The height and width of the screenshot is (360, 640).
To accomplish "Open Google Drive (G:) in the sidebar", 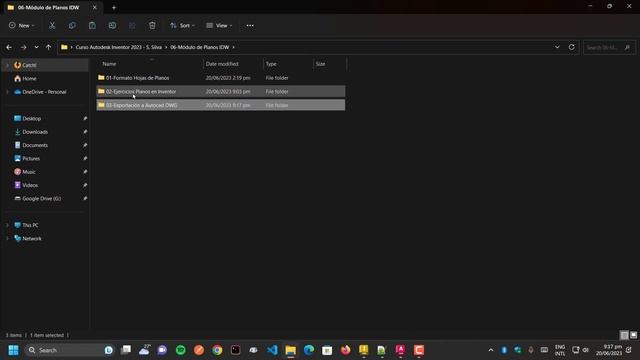I will (41, 198).
